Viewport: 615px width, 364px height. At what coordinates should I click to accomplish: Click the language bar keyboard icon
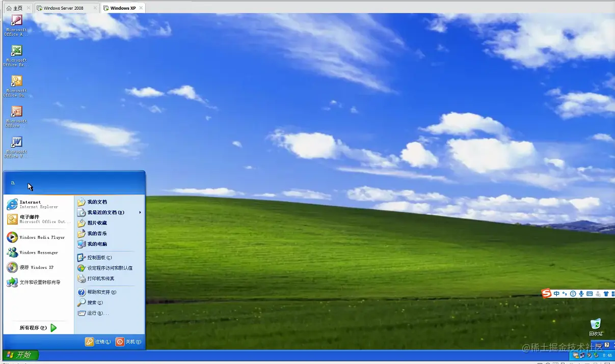[x=600, y=345]
